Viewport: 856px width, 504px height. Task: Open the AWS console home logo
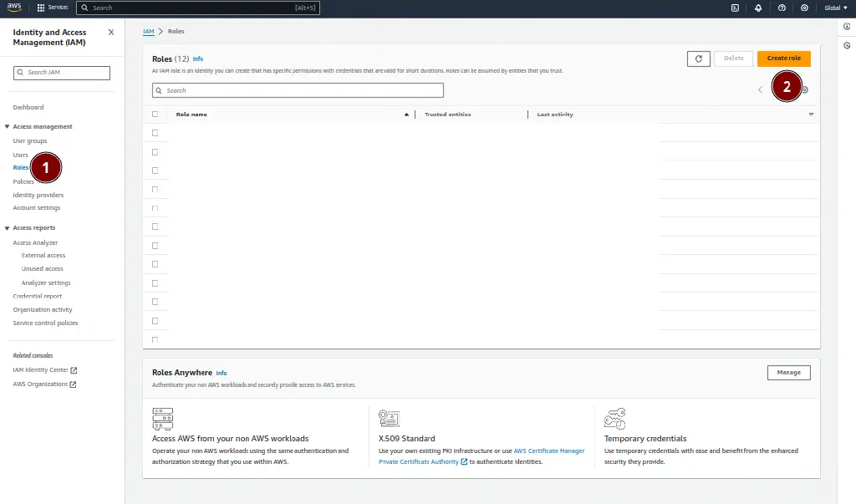click(14, 7)
